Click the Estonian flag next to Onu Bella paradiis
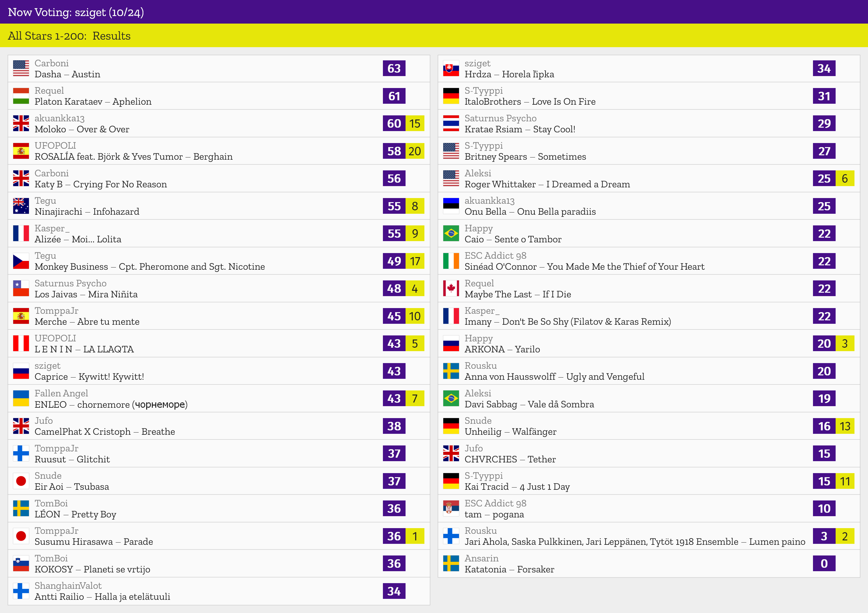The width and height of the screenshot is (868, 613). tap(451, 206)
